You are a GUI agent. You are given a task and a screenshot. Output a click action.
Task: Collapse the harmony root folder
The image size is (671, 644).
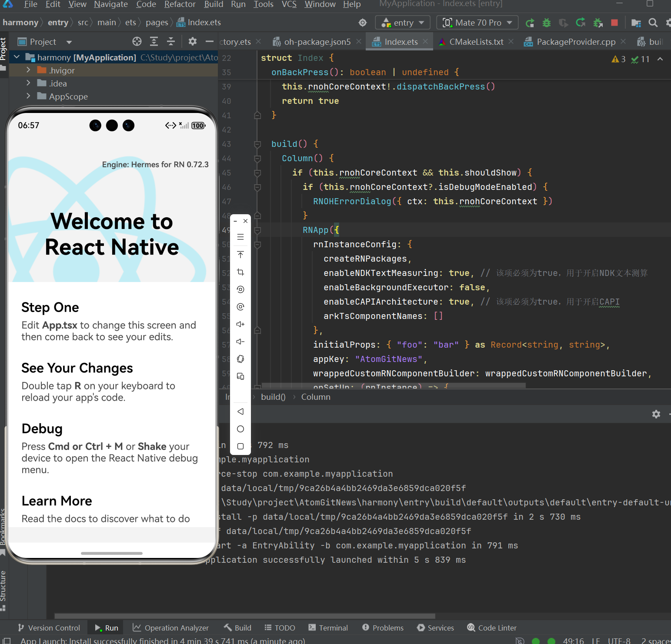point(17,57)
